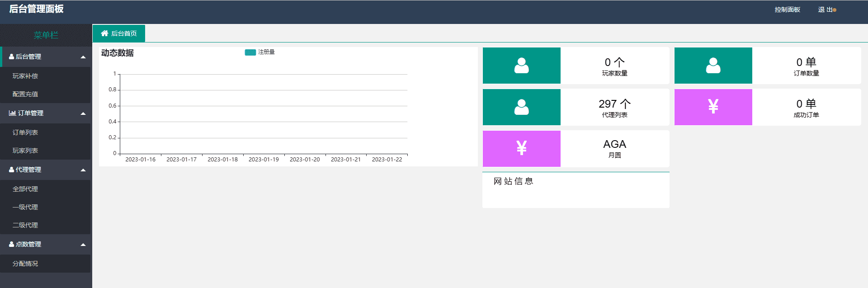Click the 注册量 legend label
Image resolution: width=868 pixels, height=288 pixels.
click(x=266, y=52)
